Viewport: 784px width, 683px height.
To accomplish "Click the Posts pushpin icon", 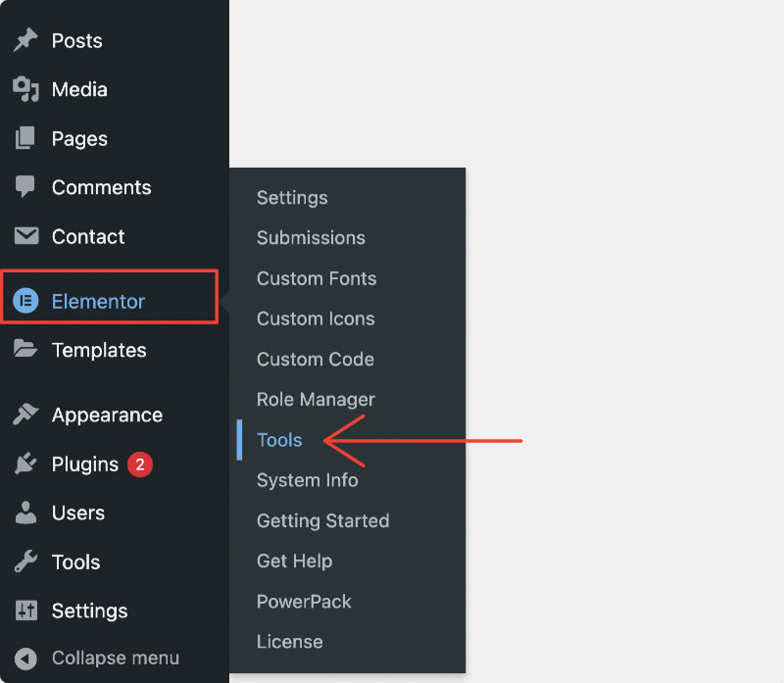I will (x=25, y=40).
